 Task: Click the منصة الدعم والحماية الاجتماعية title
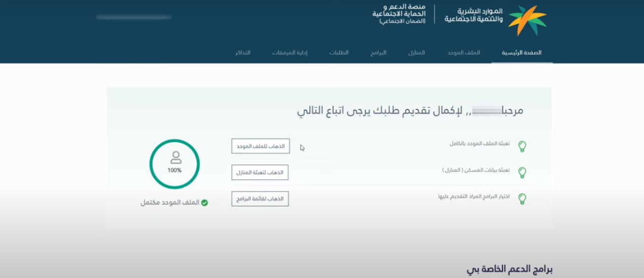tap(398, 14)
